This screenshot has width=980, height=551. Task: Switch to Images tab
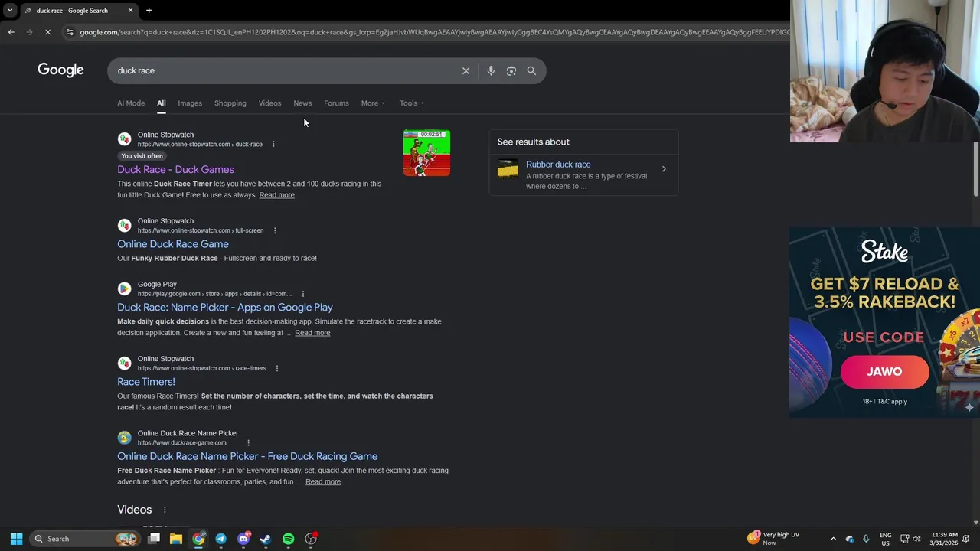(190, 103)
